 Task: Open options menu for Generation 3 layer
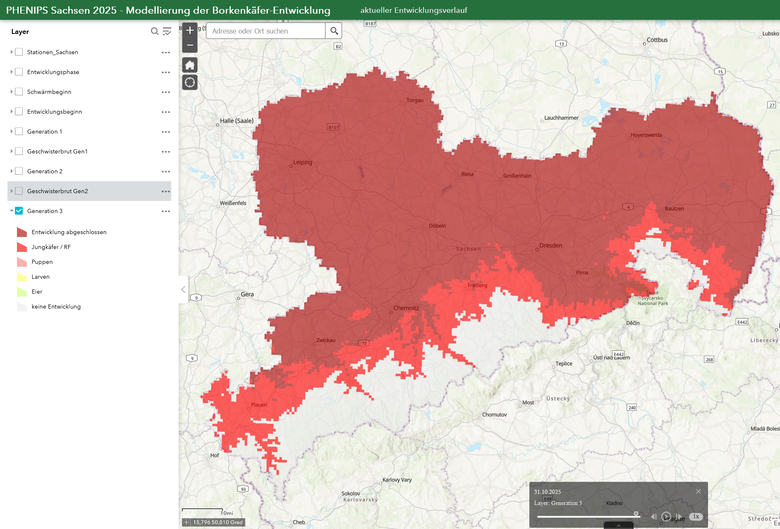[x=166, y=212]
